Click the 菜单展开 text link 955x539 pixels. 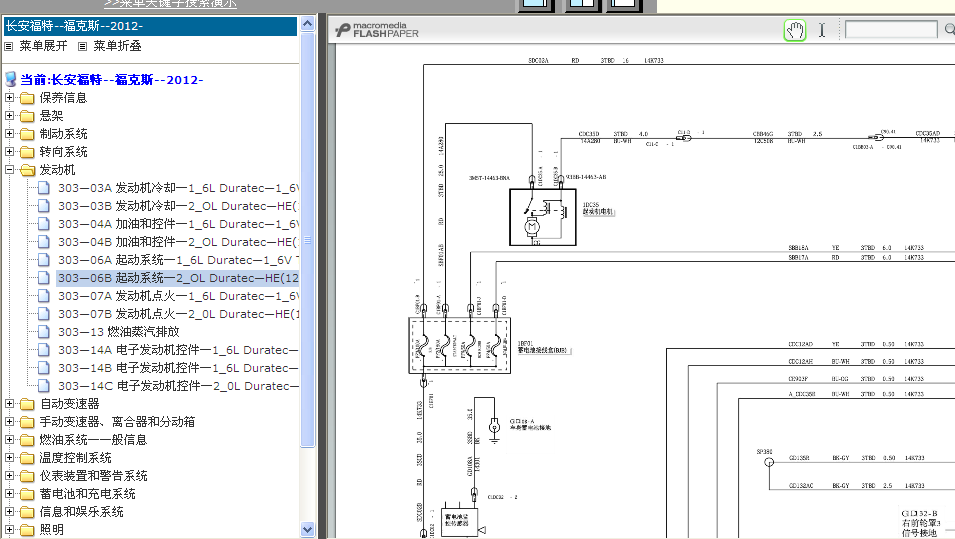point(43,46)
